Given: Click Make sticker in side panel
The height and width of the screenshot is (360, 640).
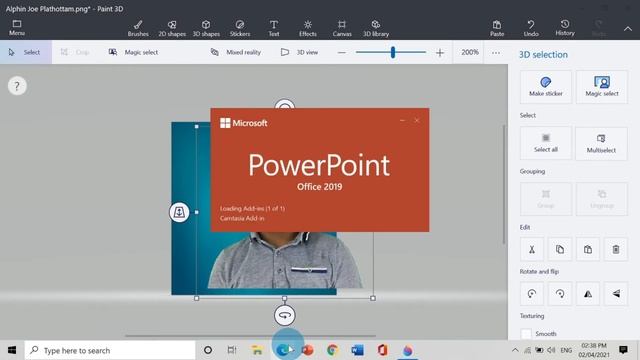Looking at the screenshot, I should tap(546, 87).
